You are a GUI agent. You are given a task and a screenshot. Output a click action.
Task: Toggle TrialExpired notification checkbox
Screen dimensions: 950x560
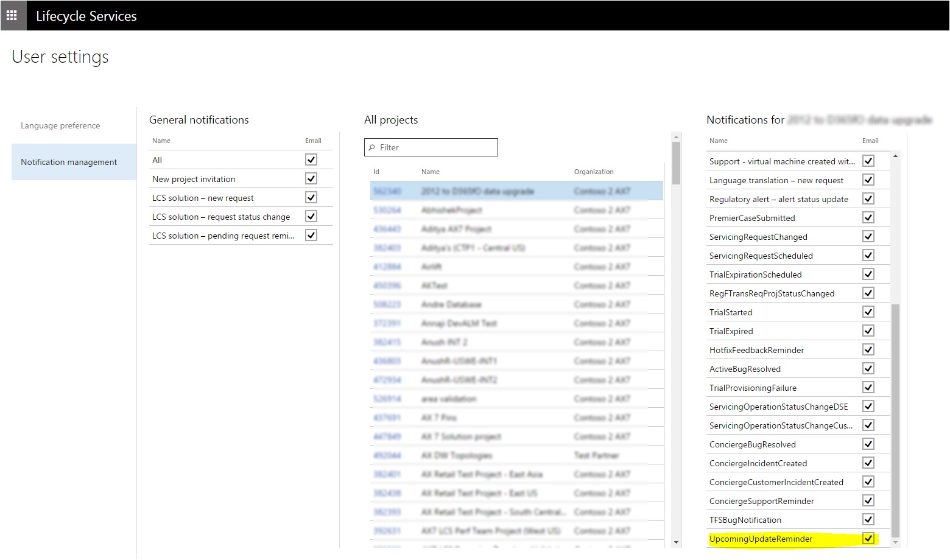coord(868,331)
